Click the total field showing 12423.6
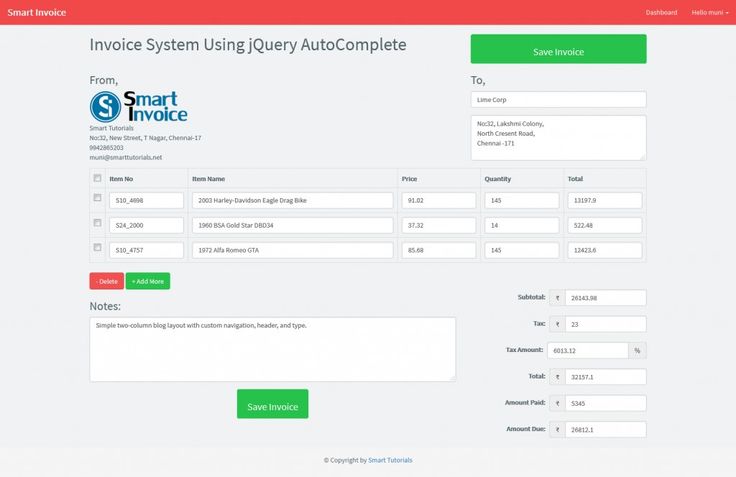Screen dimensions: 736x477 point(605,250)
